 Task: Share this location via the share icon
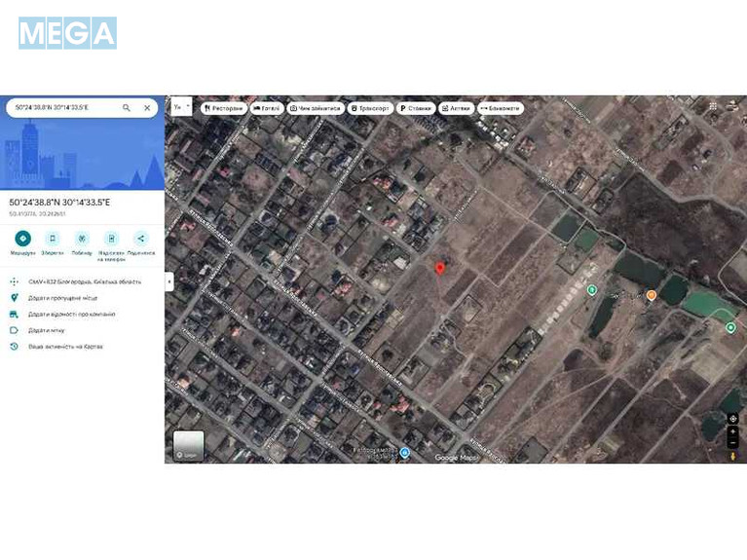pyautogui.click(x=141, y=239)
